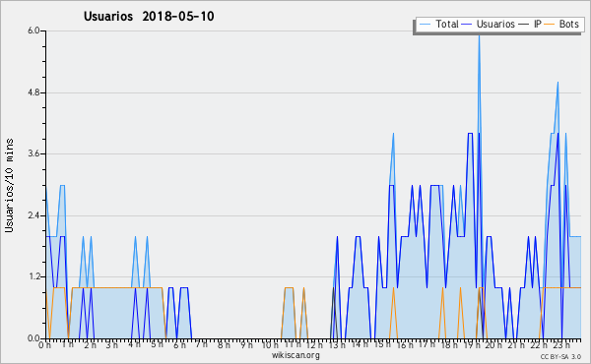The width and height of the screenshot is (591, 364).
Task: Click the 3.6 y-axis label
Action: coord(33,153)
